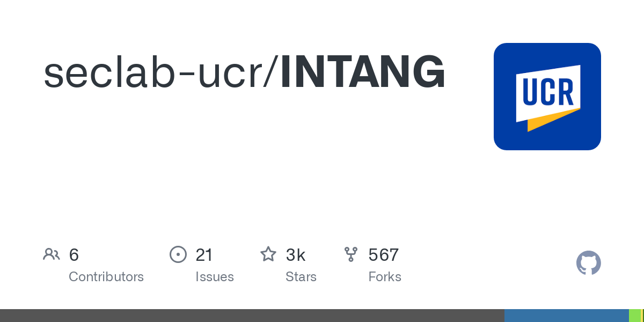Screen dimensions: 644x322
Task: Click the issue count 21
Action: pyautogui.click(x=204, y=255)
